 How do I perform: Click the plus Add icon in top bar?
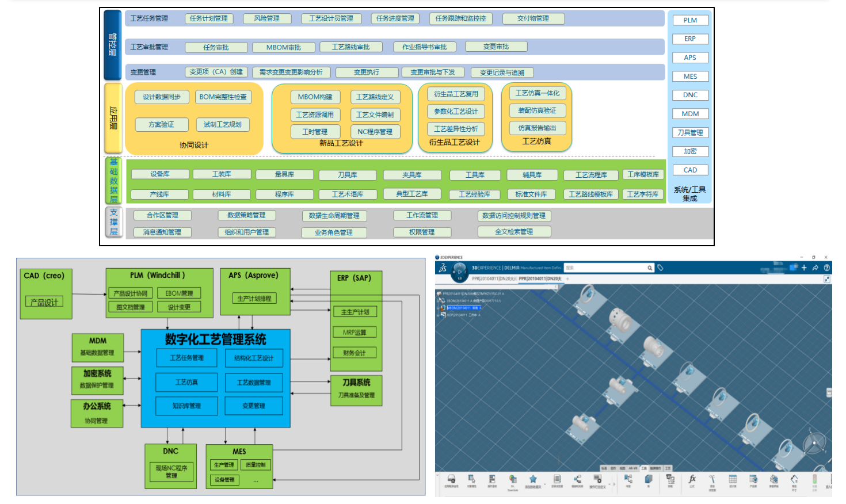click(804, 268)
